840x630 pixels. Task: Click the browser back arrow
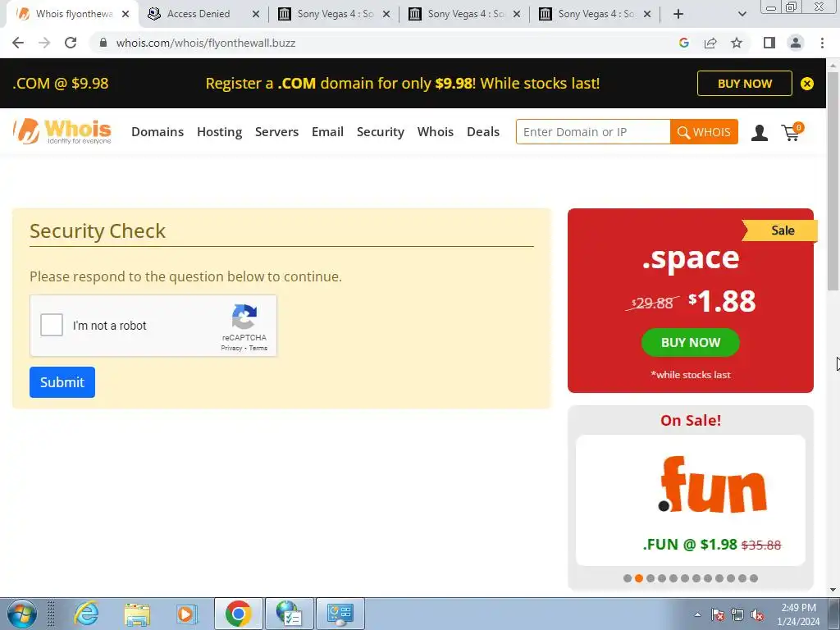click(18, 43)
